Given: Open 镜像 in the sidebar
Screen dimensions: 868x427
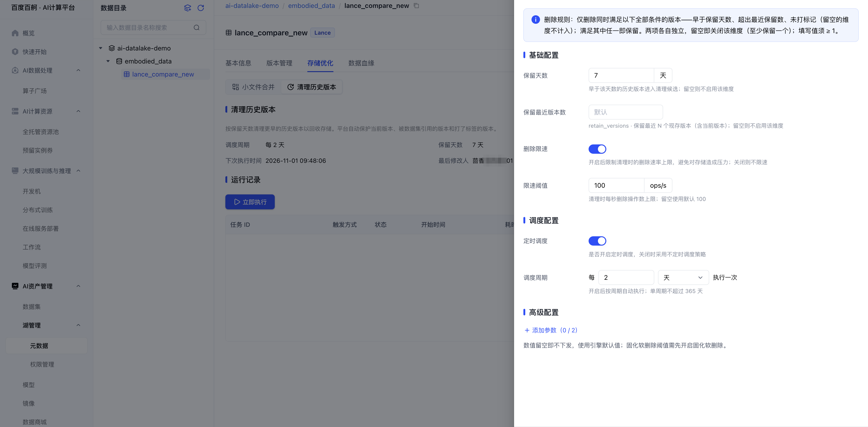Looking at the screenshot, I should pos(28,403).
